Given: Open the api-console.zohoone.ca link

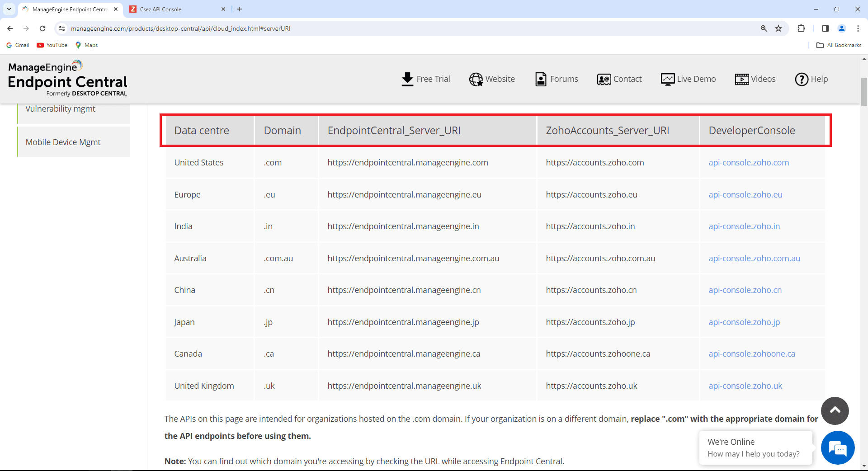Looking at the screenshot, I should (x=752, y=354).
